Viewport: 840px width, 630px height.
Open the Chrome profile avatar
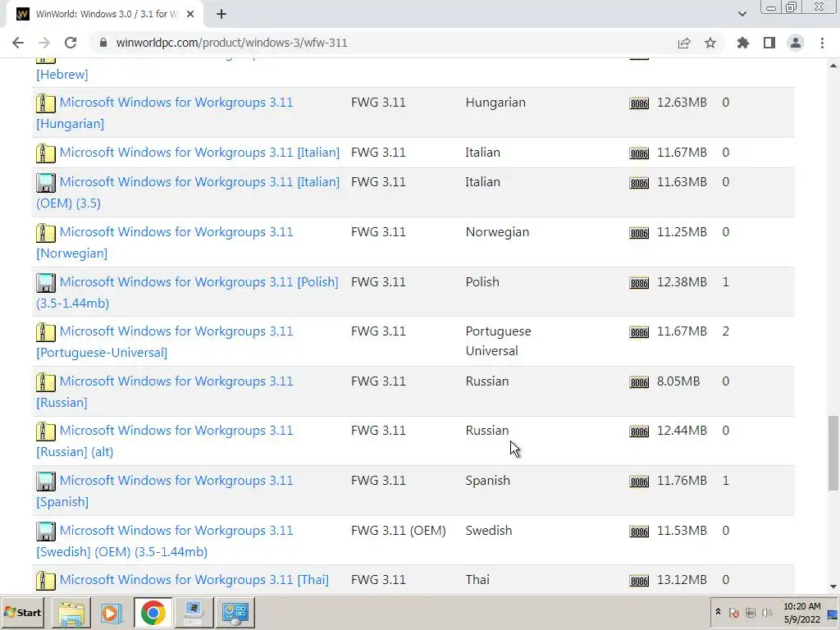(796, 43)
